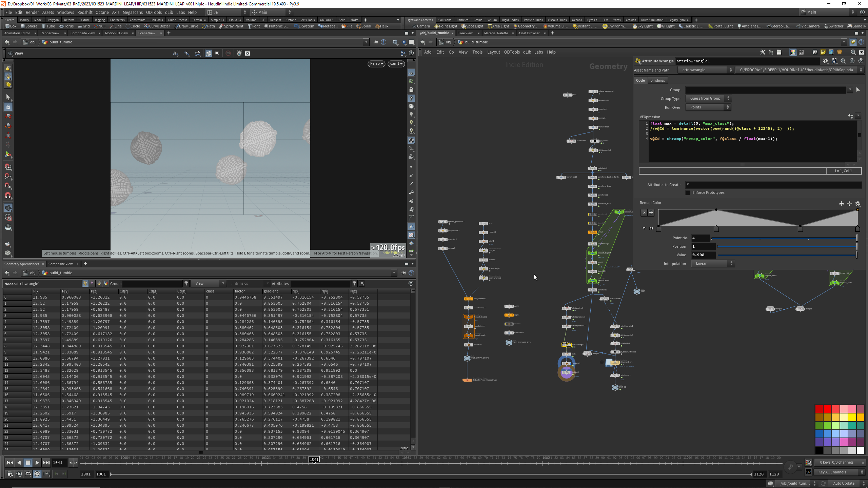Open the Run Over Points dropdown
The image size is (868, 488).
(x=708, y=107)
